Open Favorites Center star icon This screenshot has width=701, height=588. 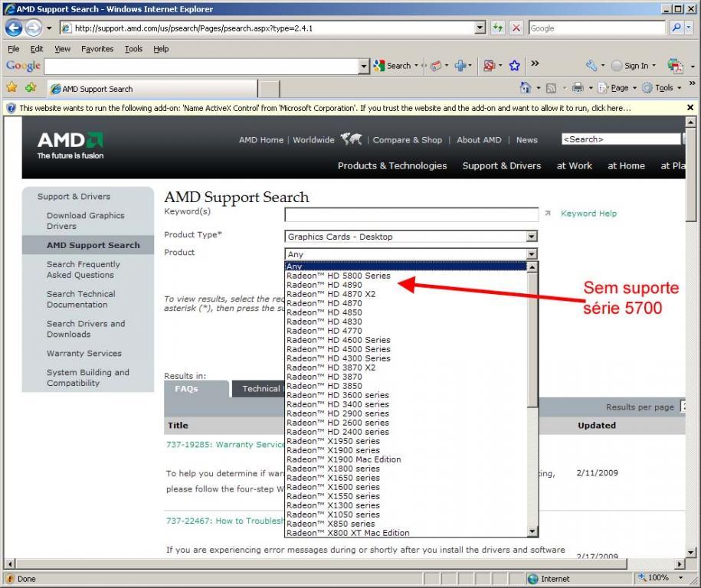[x=11, y=87]
